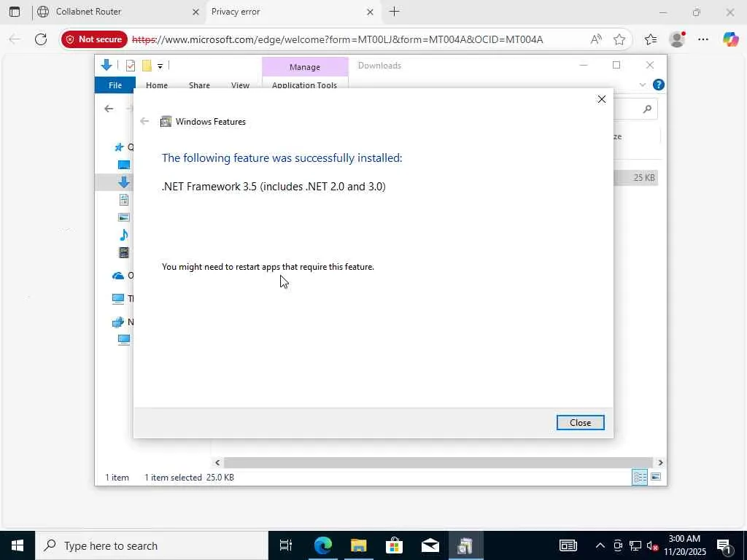The image size is (747, 560).
Task: Open Microsoft Edge from taskbar
Action: pos(322,545)
